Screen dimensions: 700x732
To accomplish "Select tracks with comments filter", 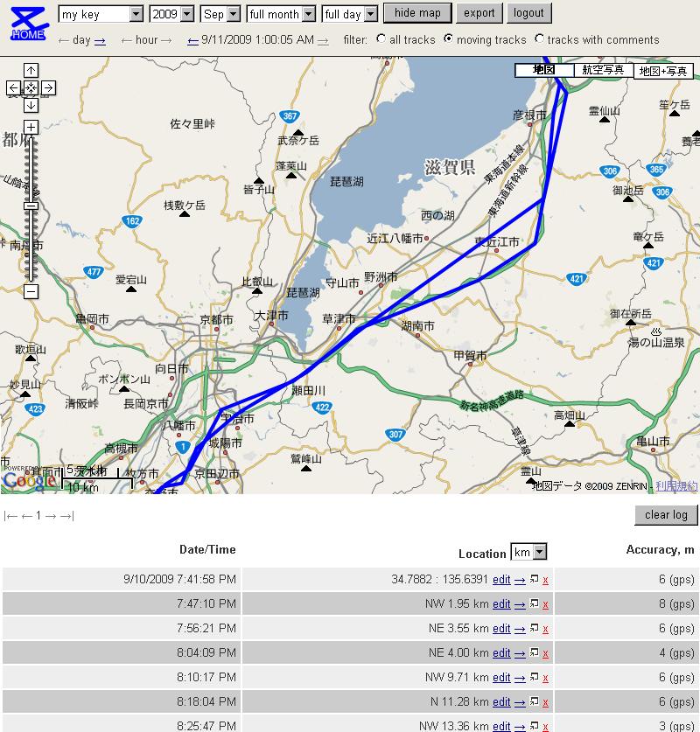I will 539,38.
